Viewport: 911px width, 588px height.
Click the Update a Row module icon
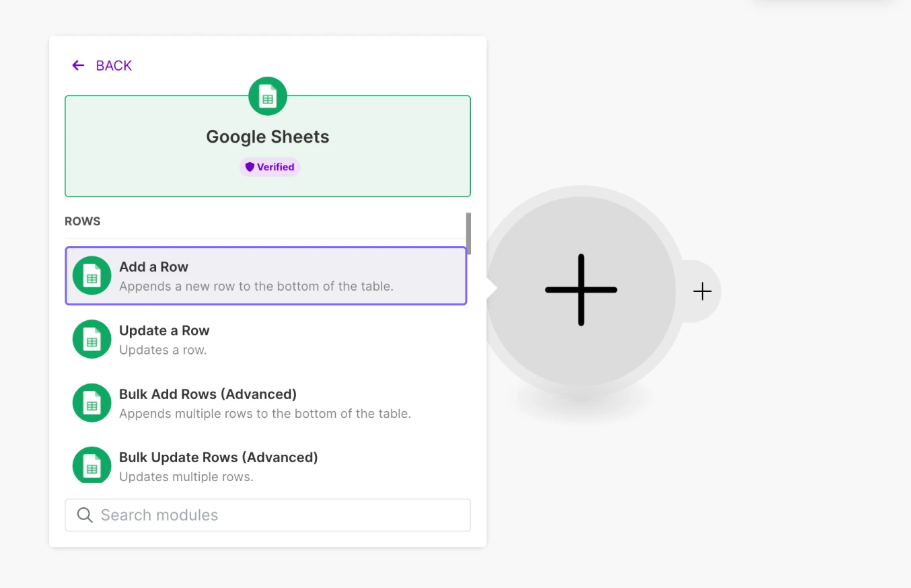coord(92,339)
